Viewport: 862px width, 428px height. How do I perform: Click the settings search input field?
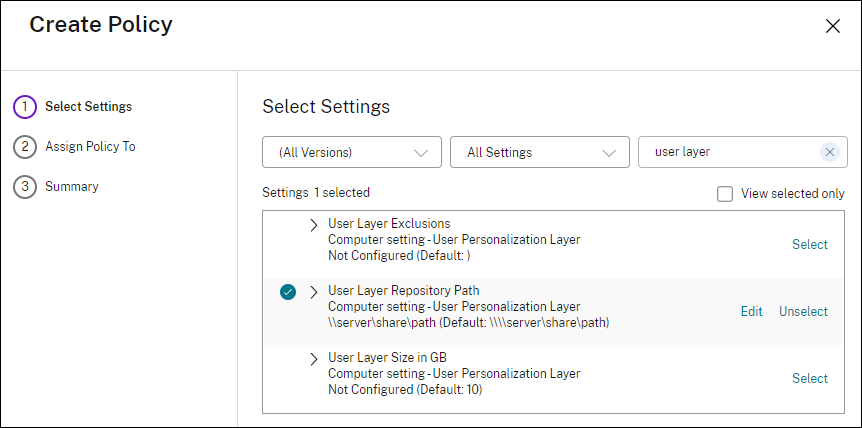pos(730,152)
